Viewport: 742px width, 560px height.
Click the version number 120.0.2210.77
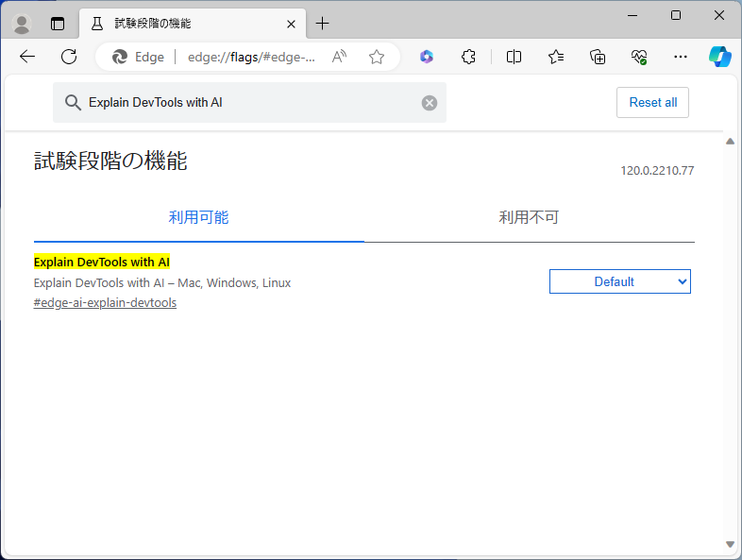(657, 170)
